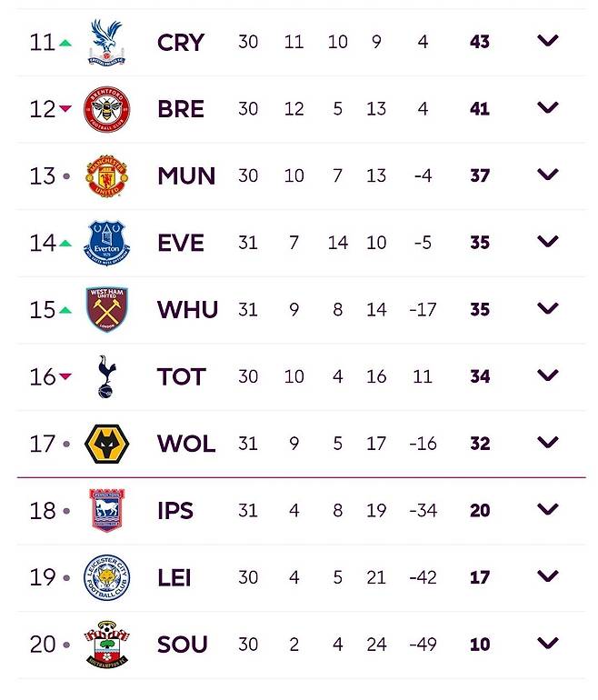Screen dimensions: 598x700
Task: Expand the SOU row chevron
Action: click(x=547, y=644)
